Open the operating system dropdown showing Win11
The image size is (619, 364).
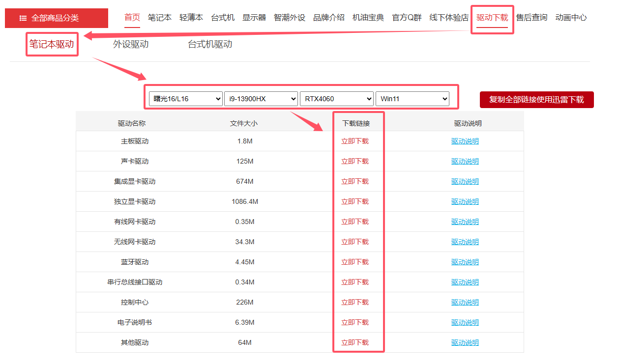pyautogui.click(x=412, y=98)
